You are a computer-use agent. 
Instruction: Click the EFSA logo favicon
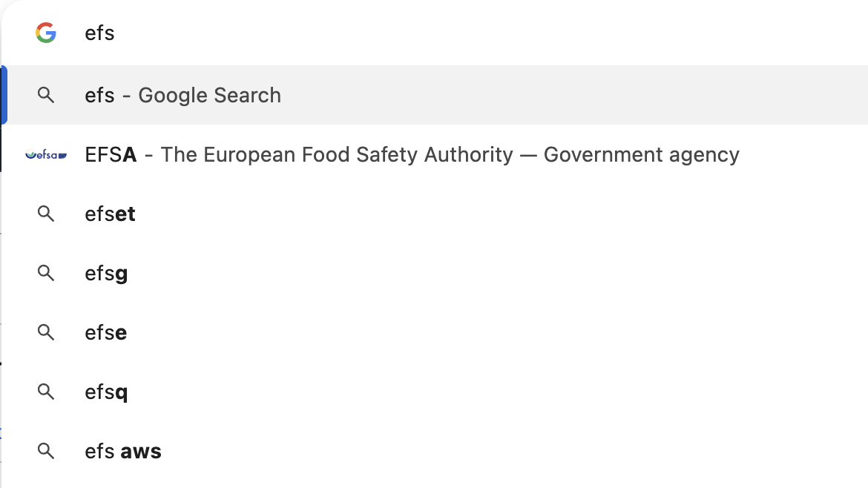(46, 155)
